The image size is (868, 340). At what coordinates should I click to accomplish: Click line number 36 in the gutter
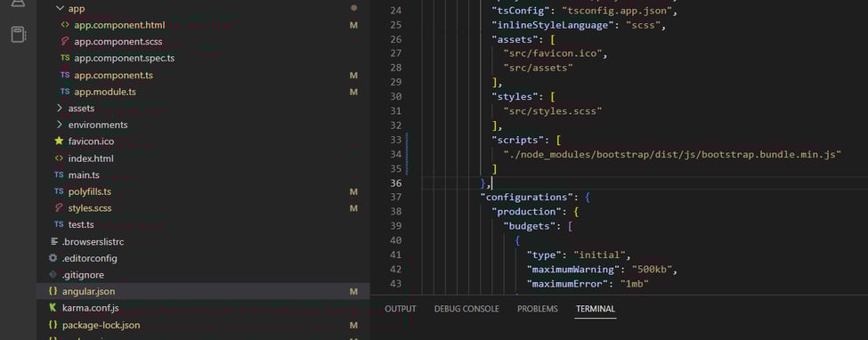(x=396, y=182)
